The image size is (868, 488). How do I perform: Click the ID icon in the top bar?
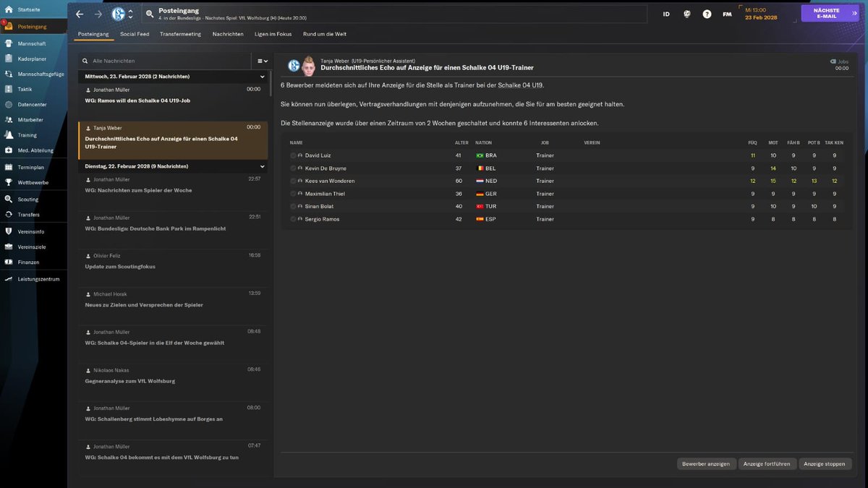tap(666, 14)
